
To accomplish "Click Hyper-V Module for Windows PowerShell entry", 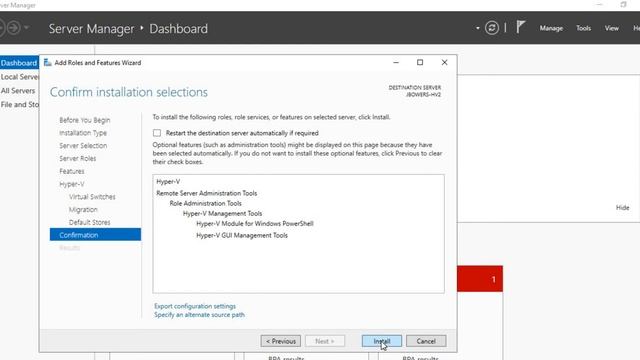I will tap(255, 224).
